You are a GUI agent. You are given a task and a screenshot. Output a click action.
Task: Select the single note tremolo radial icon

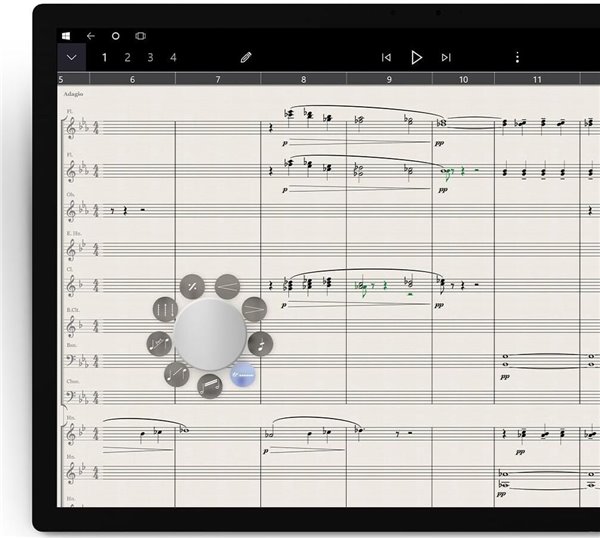tap(260, 344)
